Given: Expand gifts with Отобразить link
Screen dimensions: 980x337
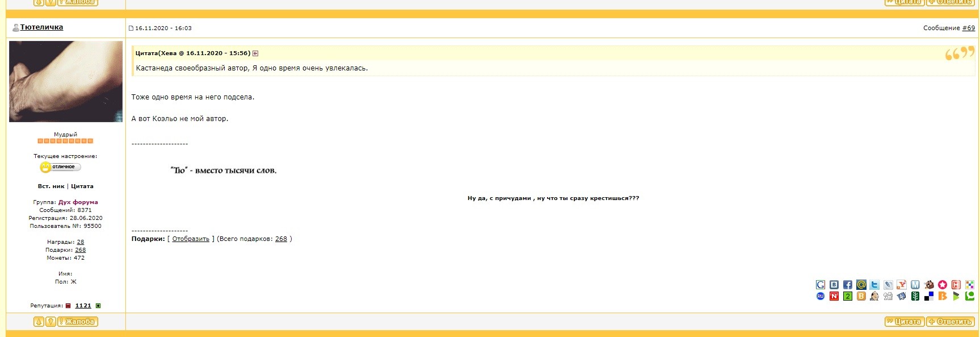Looking at the screenshot, I should pyautogui.click(x=191, y=239).
